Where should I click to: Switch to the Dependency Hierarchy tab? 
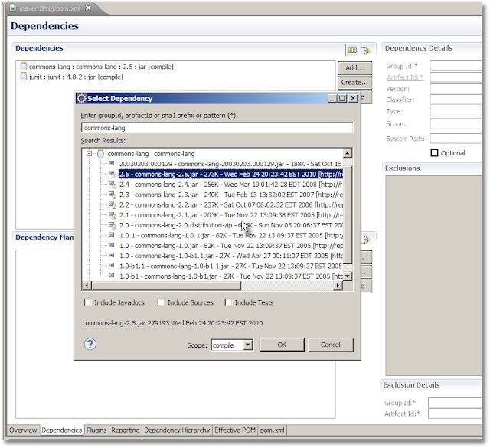177,430
